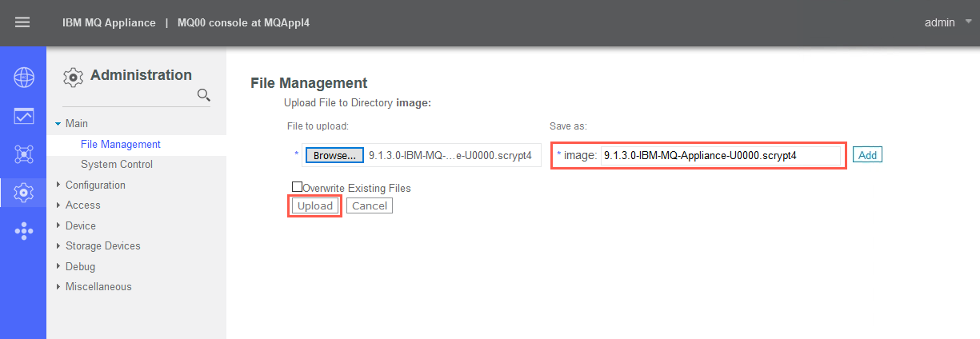Screen dimensions: 980x339
Task: Click the admin user name
Action: pos(939,22)
